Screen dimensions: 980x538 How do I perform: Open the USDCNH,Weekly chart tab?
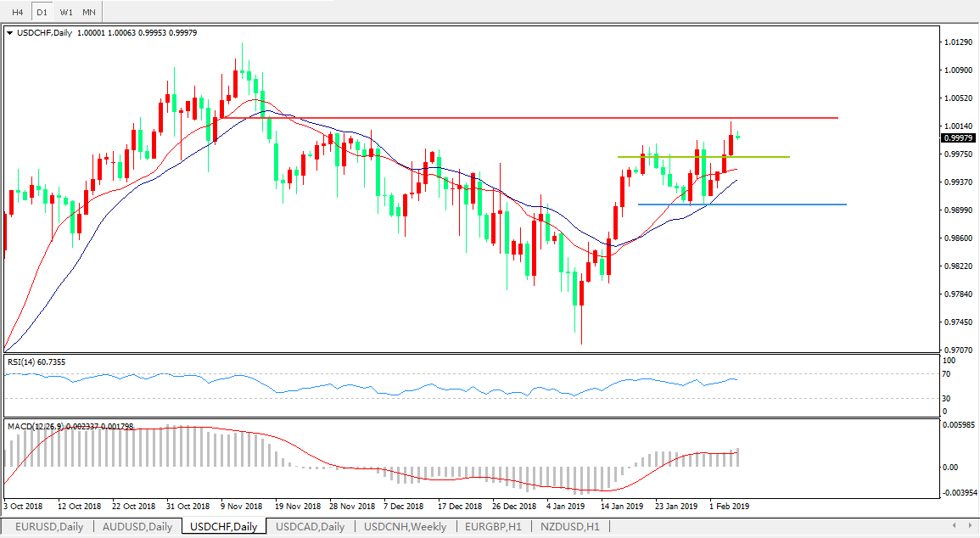[405, 527]
